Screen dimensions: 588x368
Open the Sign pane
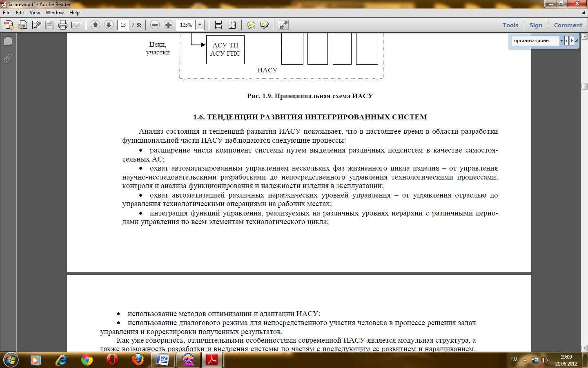(536, 25)
